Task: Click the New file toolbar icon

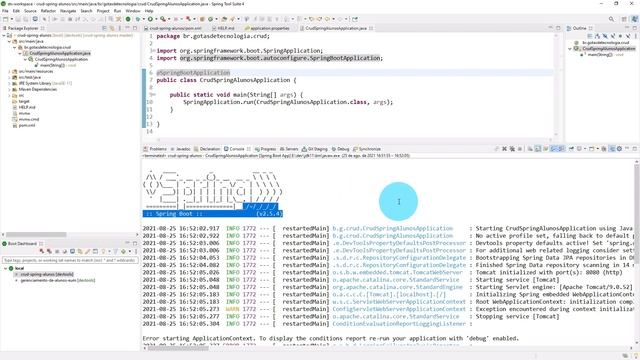Action: pos(5,19)
